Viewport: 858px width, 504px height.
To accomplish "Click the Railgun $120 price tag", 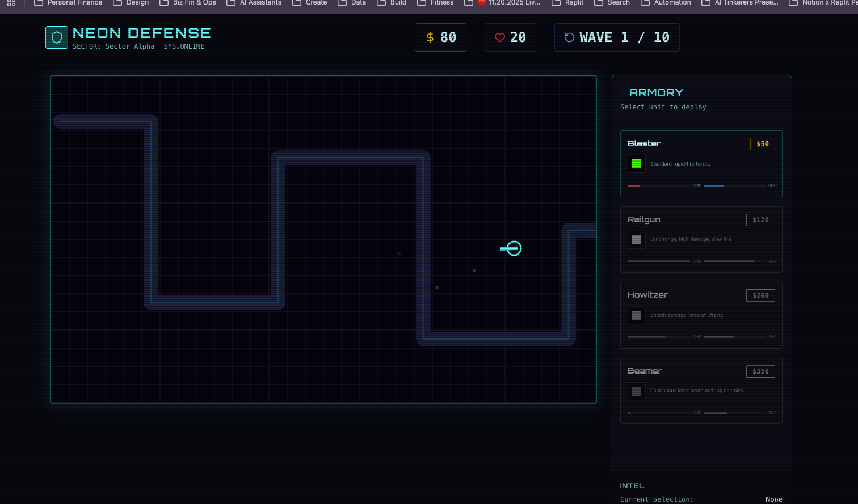I will (x=760, y=220).
